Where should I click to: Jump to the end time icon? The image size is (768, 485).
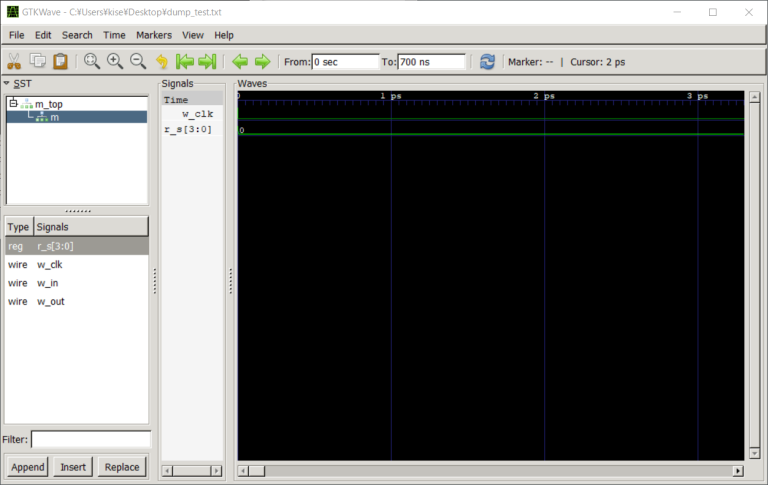pyautogui.click(x=208, y=62)
